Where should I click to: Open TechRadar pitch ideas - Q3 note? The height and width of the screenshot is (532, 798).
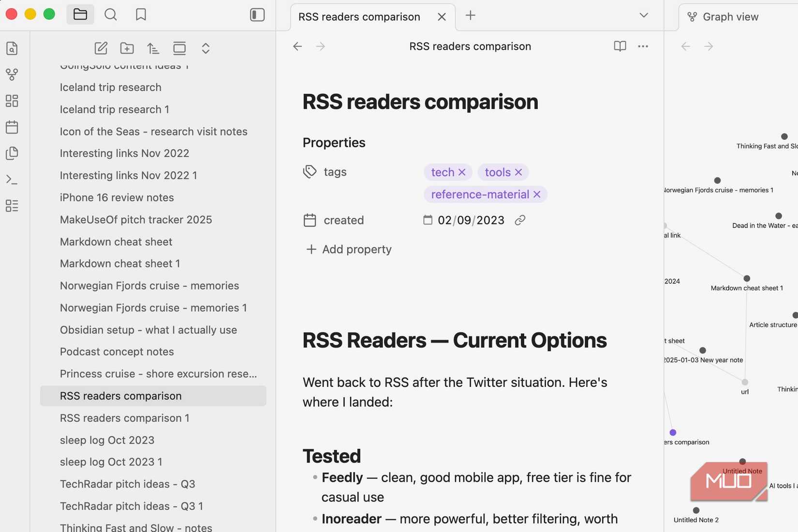(x=128, y=484)
